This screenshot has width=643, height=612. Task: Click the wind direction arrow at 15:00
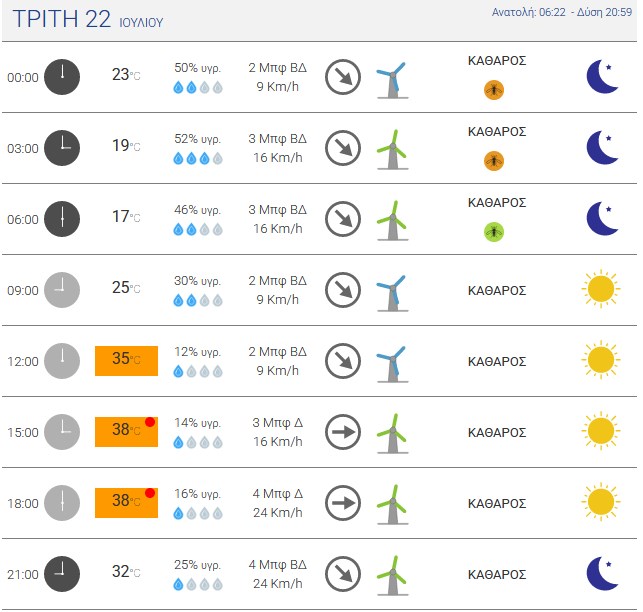coord(343,432)
